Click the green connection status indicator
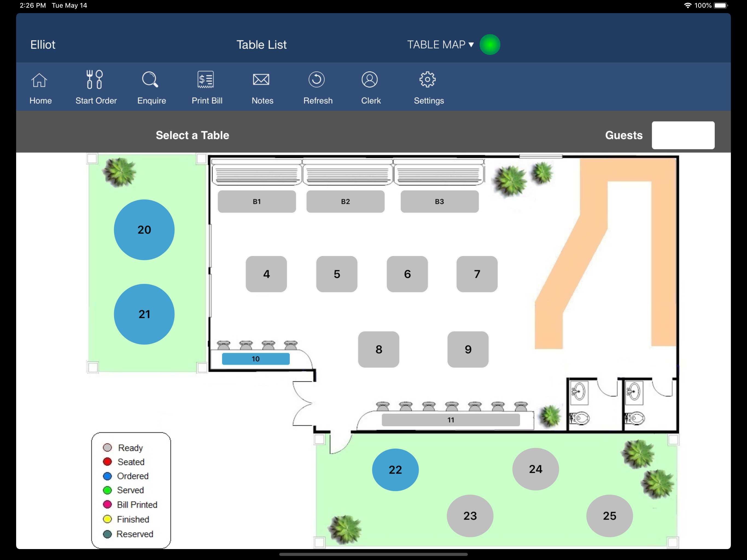The image size is (747, 560). (490, 45)
